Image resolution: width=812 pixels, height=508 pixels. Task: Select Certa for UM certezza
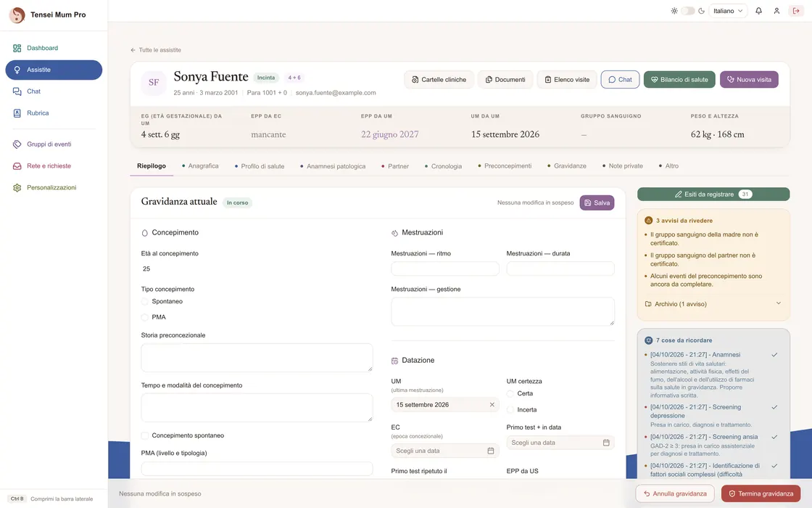pyautogui.click(x=510, y=394)
